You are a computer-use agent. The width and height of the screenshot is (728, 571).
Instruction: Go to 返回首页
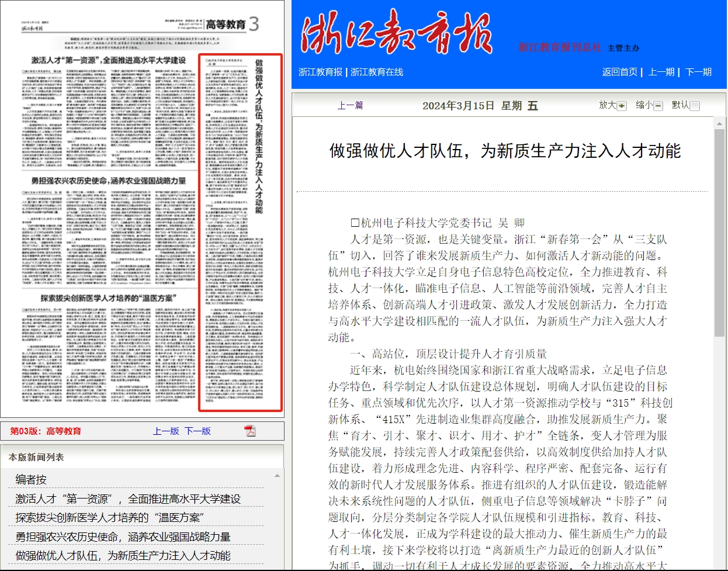click(x=620, y=72)
